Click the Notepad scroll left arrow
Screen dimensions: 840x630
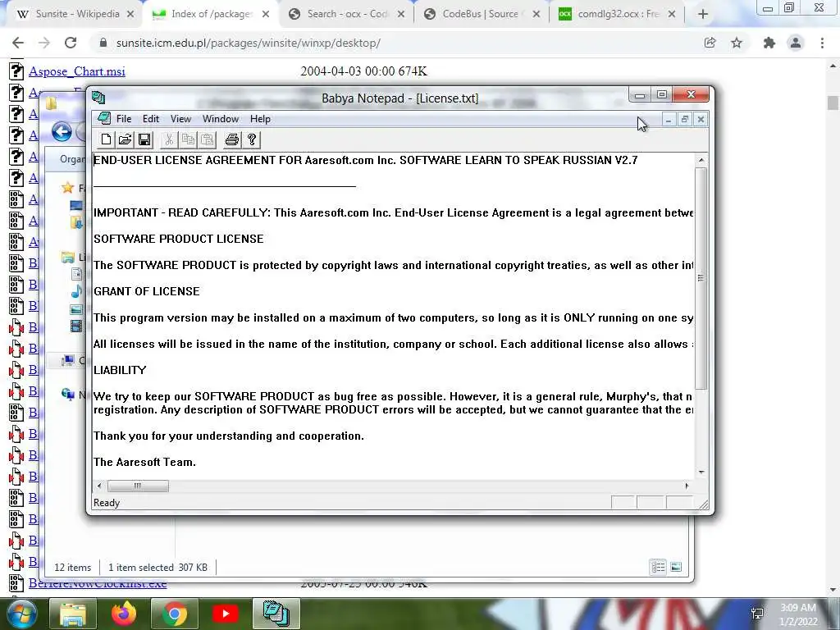click(99, 486)
